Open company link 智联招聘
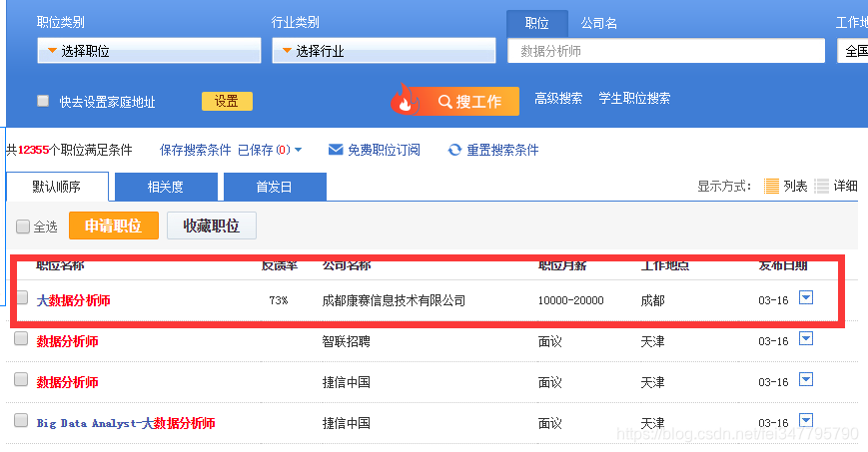This screenshot has width=868, height=452. pyautogui.click(x=346, y=341)
